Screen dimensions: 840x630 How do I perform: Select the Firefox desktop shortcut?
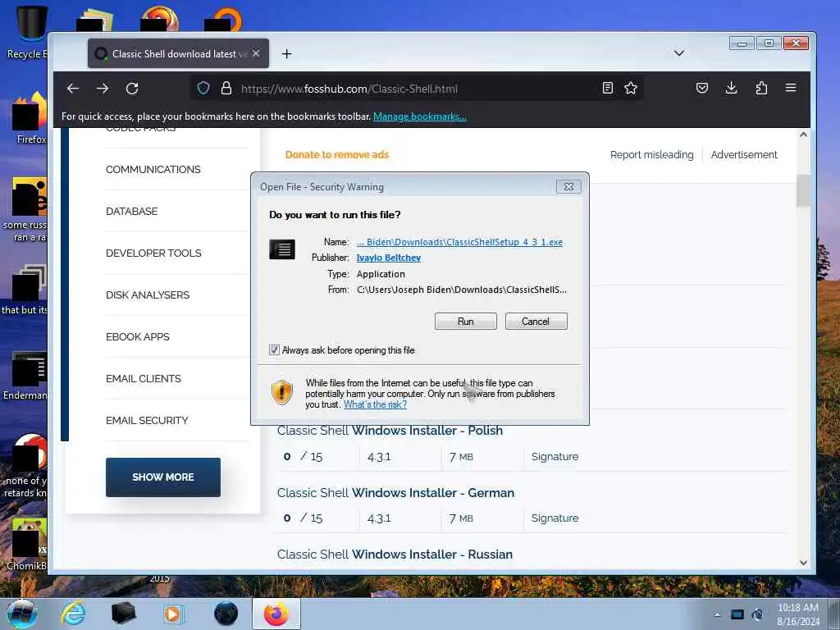(x=30, y=118)
